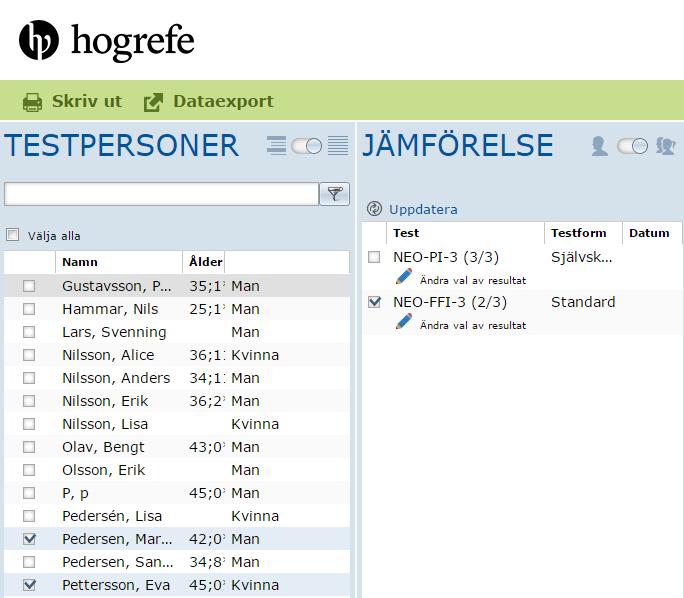Check the Välja alla checkbox
The image size is (684, 598).
tap(13, 235)
